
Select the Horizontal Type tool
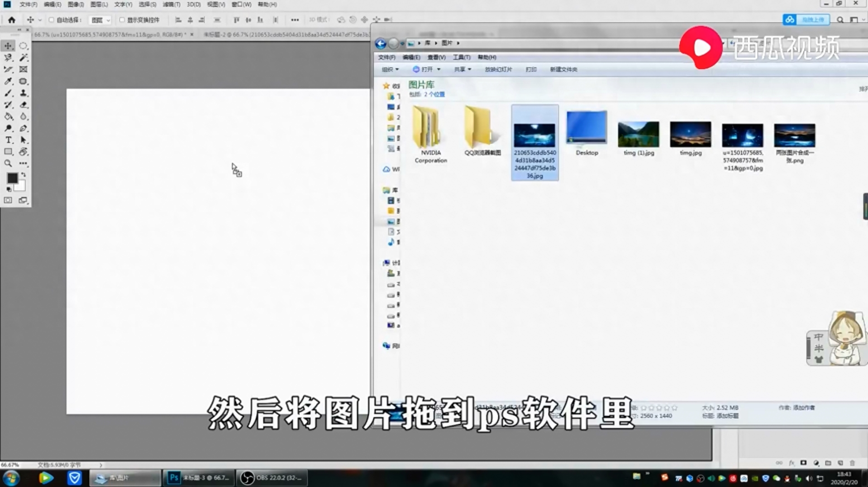pos(8,140)
